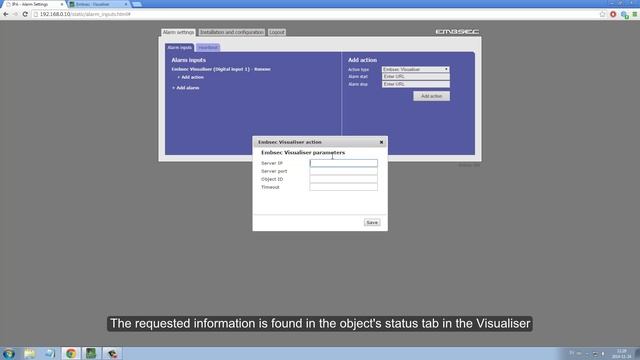The height and width of the screenshot is (360, 640).
Task: Select the Alarm inputs sub-tab
Action: (180, 48)
